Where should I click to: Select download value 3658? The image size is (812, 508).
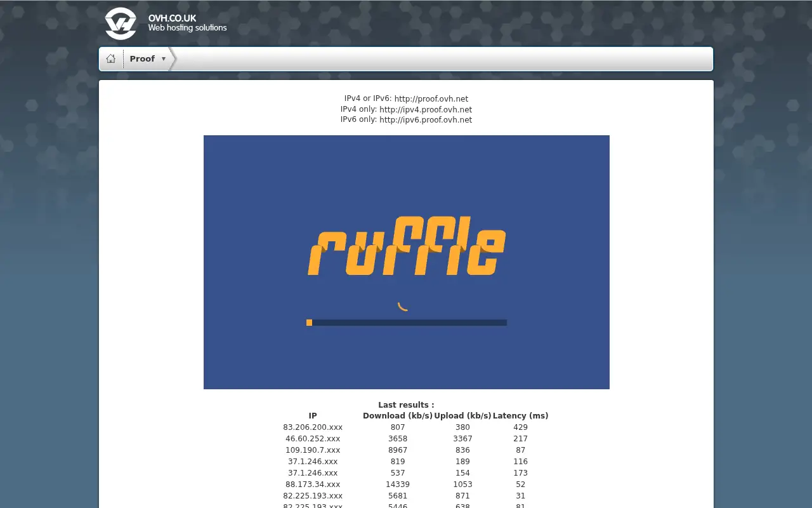(398, 439)
